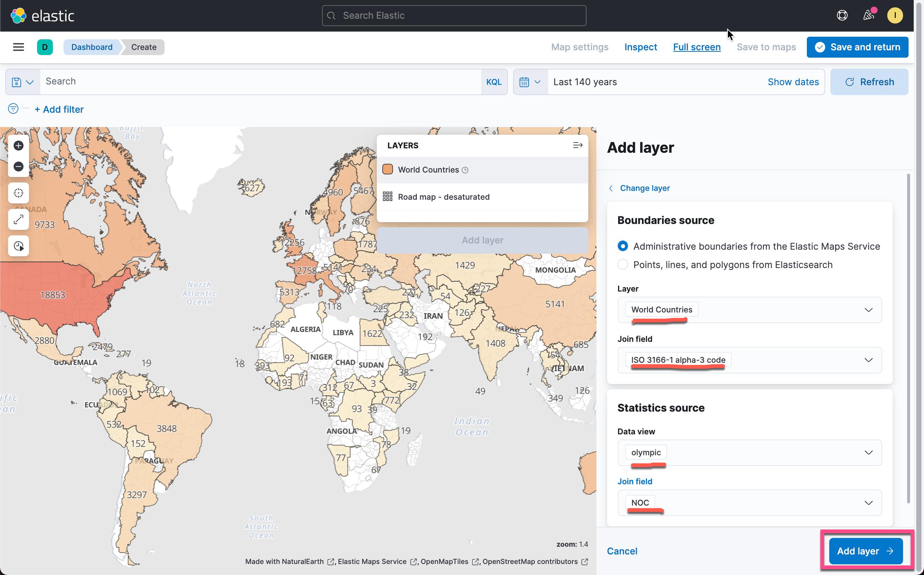Viewport: 924px width, 575px height.
Task: Open the Inspect menu item
Action: 641,47
